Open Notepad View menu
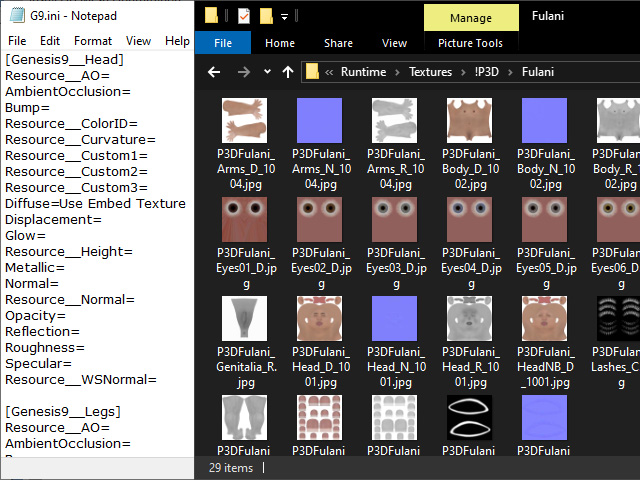The width and height of the screenshot is (640, 480). (138, 41)
